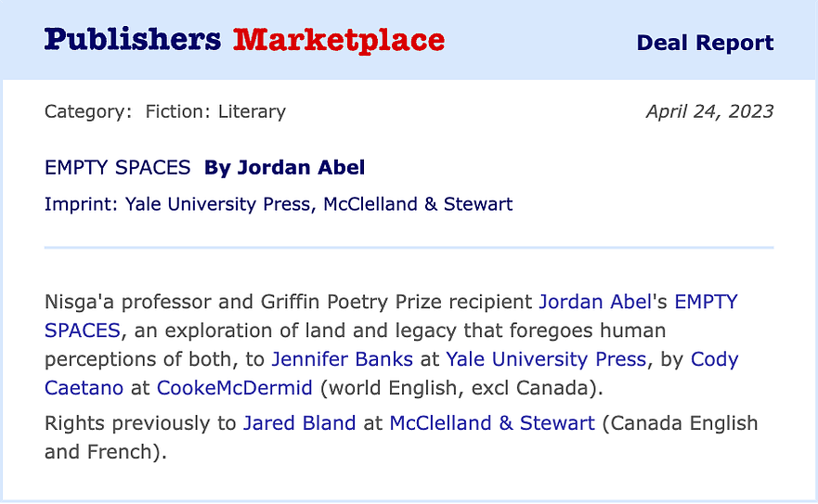Viewport: 818px width, 504px height.
Task: Click the Deal Report header text
Action: pyautogui.click(x=705, y=43)
